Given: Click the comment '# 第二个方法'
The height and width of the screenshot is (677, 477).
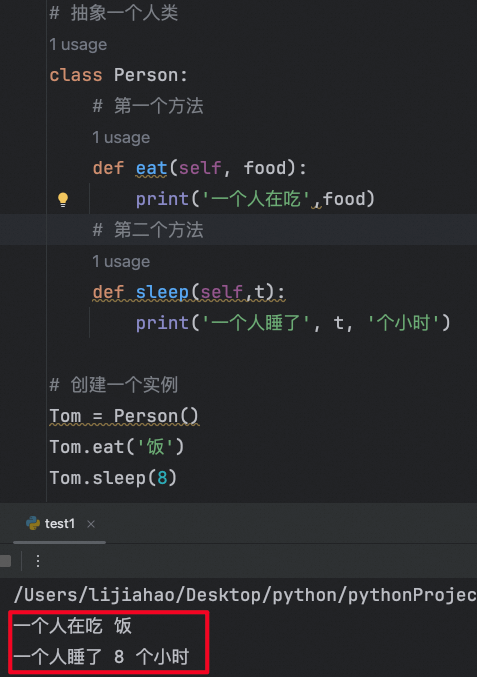Looking at the screenshot, I should point(148,230).
